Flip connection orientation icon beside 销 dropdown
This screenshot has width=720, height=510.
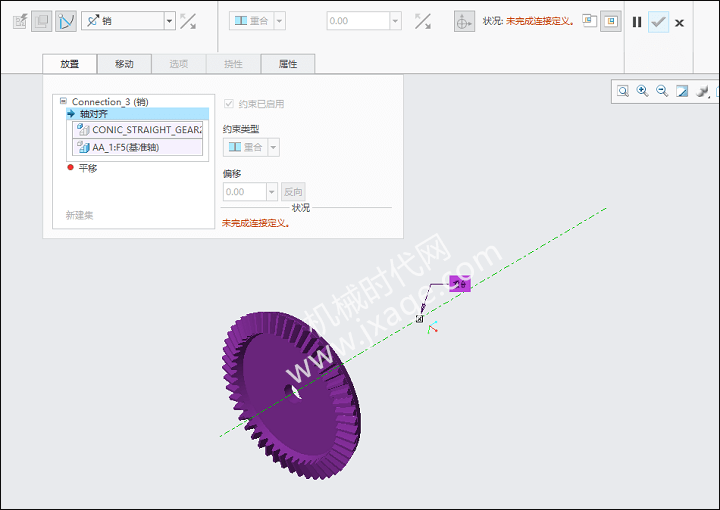click(188, 21)
